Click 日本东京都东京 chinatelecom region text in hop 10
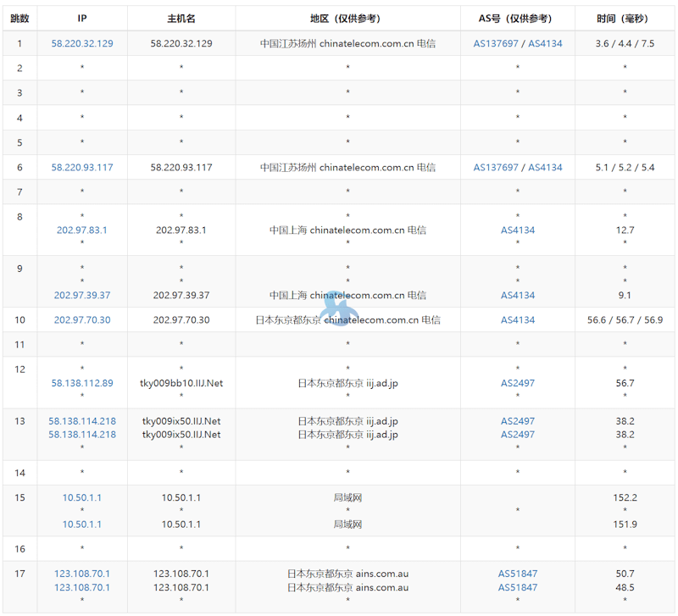The height and width of the screenshot is (616, 678). 347,320
